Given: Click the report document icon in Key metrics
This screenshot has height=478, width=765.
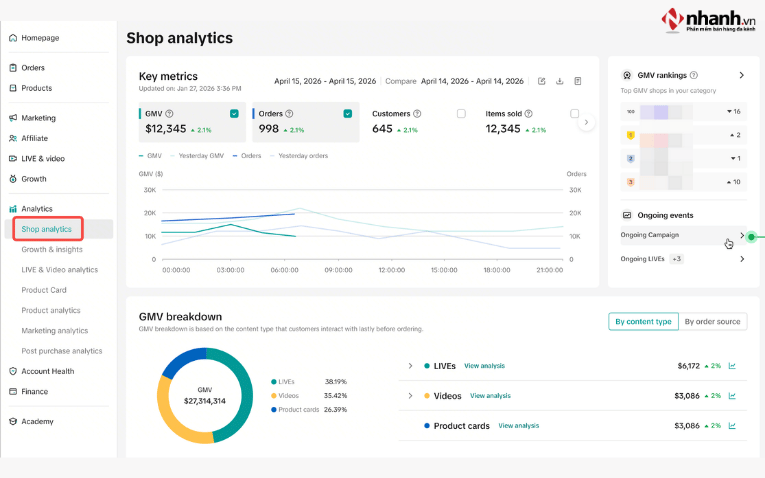Looking at the screenshot, I should tap(578, 81).
